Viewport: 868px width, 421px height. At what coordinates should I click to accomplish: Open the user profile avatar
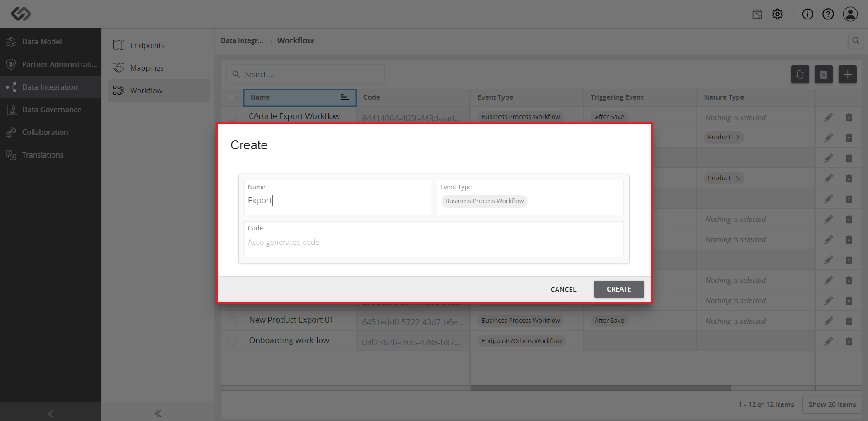click(850, 14)
